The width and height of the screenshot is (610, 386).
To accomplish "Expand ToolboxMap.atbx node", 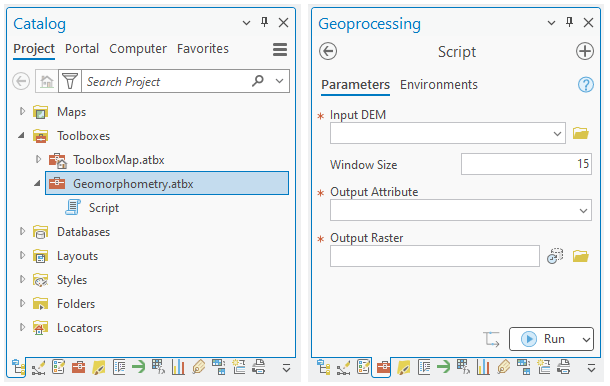I will point(38,160).
